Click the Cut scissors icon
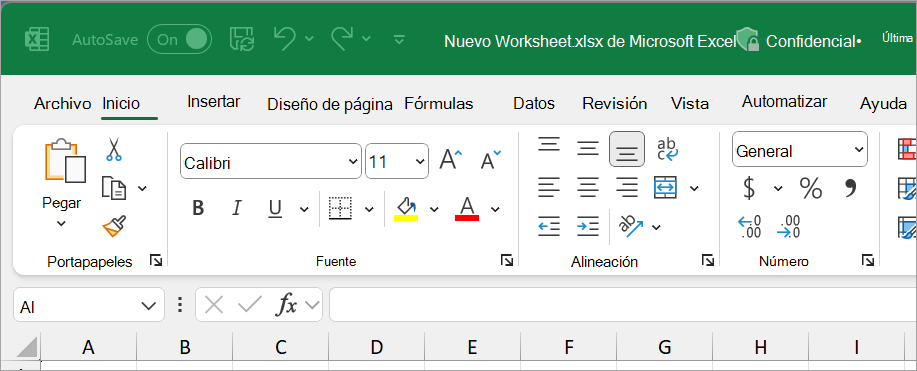The height and width of the screenshot is (371, 917). 113,149
